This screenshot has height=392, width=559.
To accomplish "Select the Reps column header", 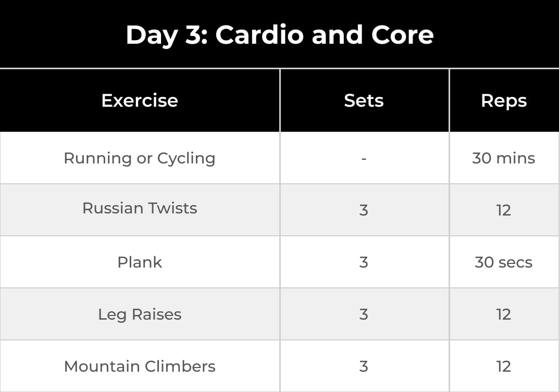I will click(504, 100).
